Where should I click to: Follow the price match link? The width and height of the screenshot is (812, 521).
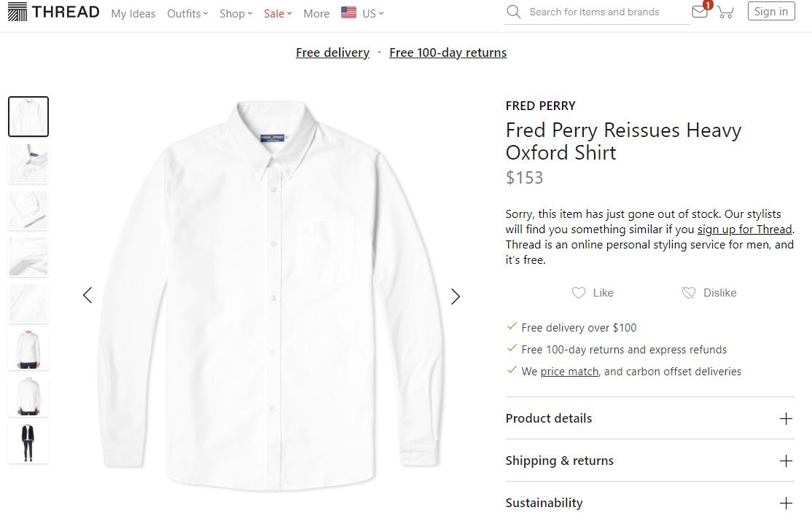(569, 372)
